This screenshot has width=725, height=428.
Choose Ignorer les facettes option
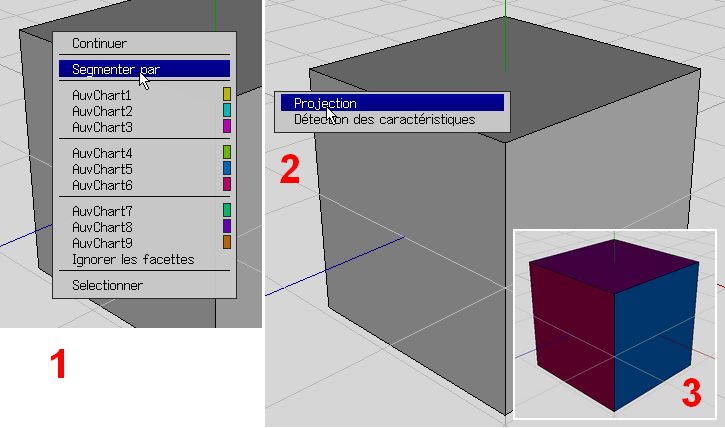tap(144, 259)
